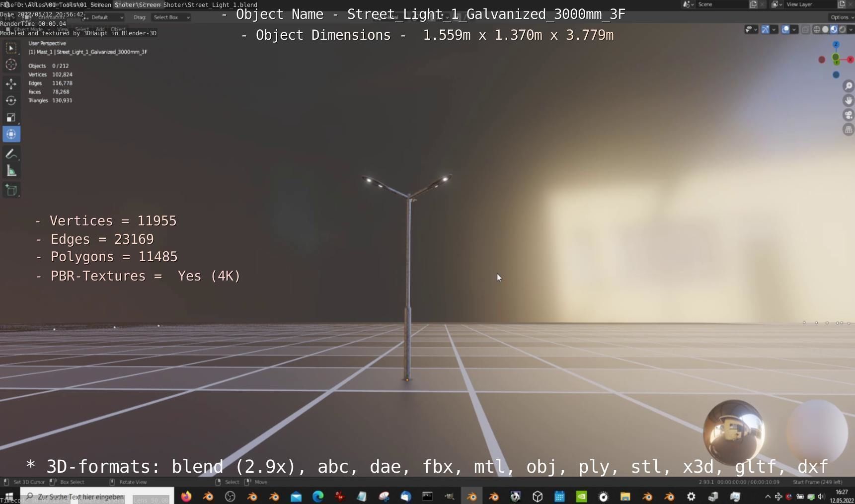
Task: Open the overlays settings dropdown arrow
Action: point(794,30)
